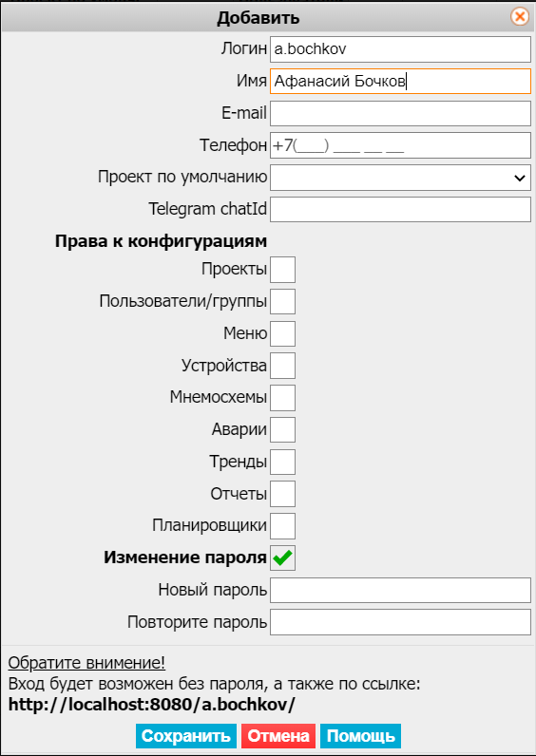Image resolution: width=536 pixels, height=756 pixels.
Task: Open the Проект по умолчанию dropdown
Action: (x=400, y=178)
